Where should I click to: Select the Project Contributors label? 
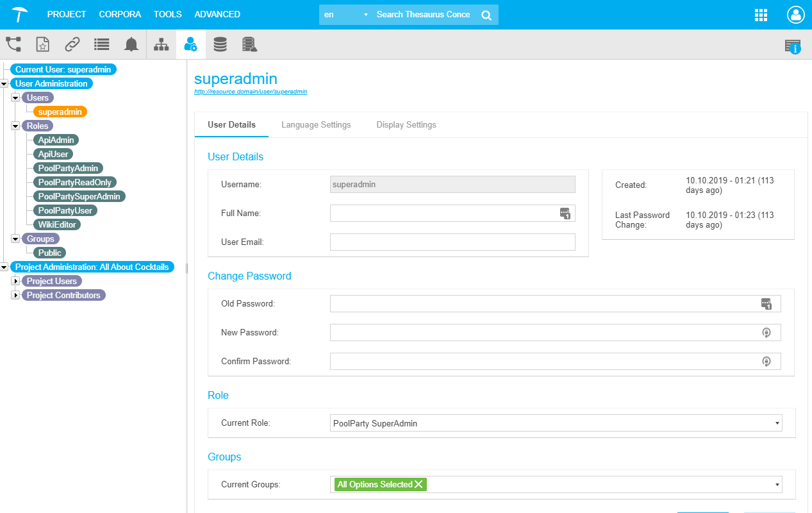click(x=63, y=295)
